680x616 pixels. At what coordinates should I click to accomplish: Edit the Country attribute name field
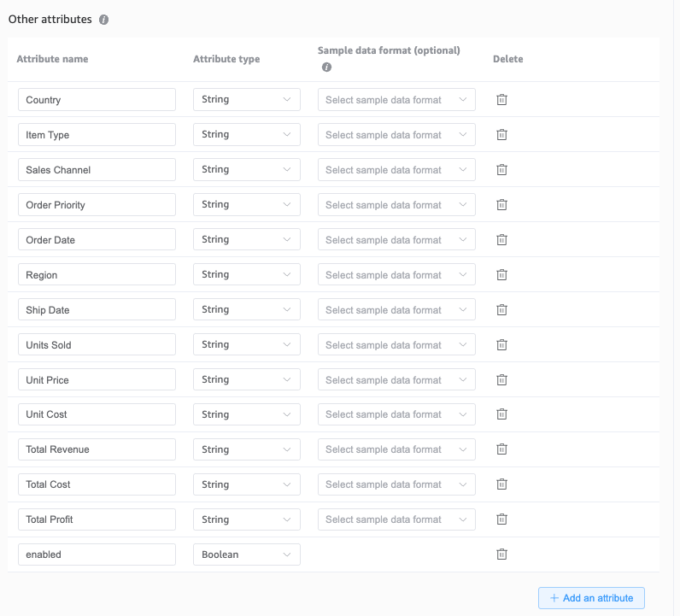pyautogui.click(x=97, y=100)
